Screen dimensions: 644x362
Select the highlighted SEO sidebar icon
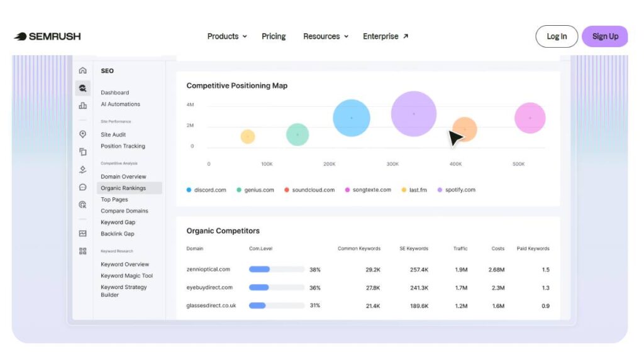point(82,88)
